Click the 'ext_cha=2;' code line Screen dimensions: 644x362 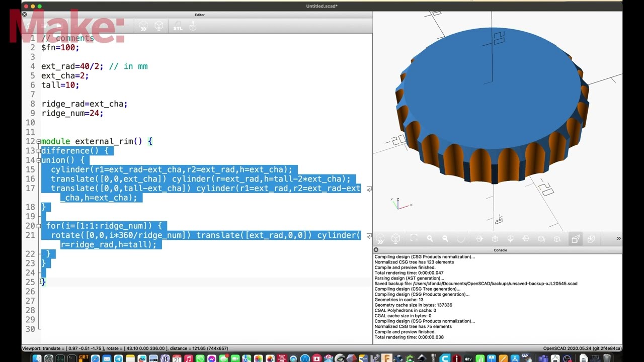[x=65, y=75]
